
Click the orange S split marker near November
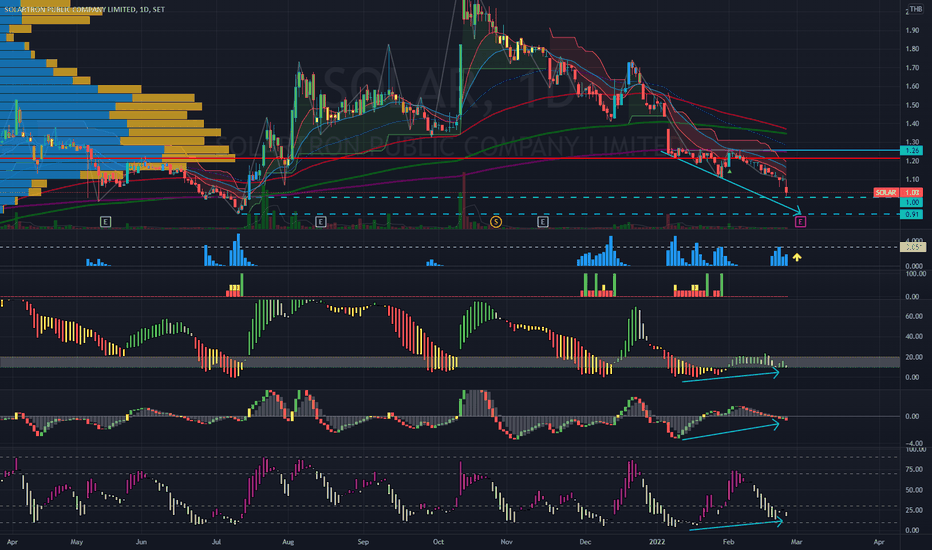496,222
